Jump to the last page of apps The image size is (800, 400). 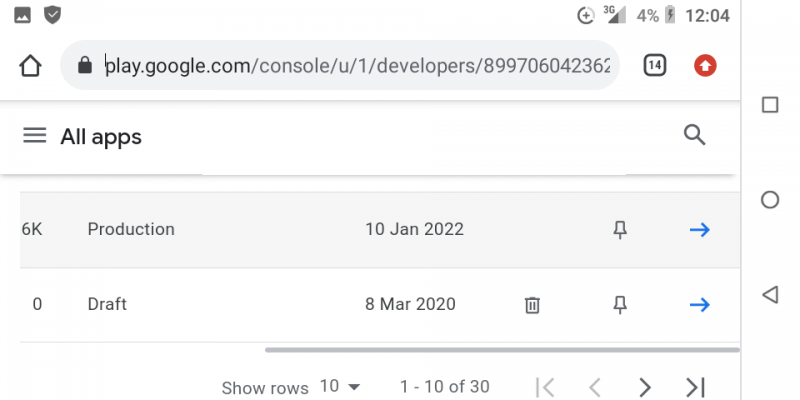click(x=695, y=387)
